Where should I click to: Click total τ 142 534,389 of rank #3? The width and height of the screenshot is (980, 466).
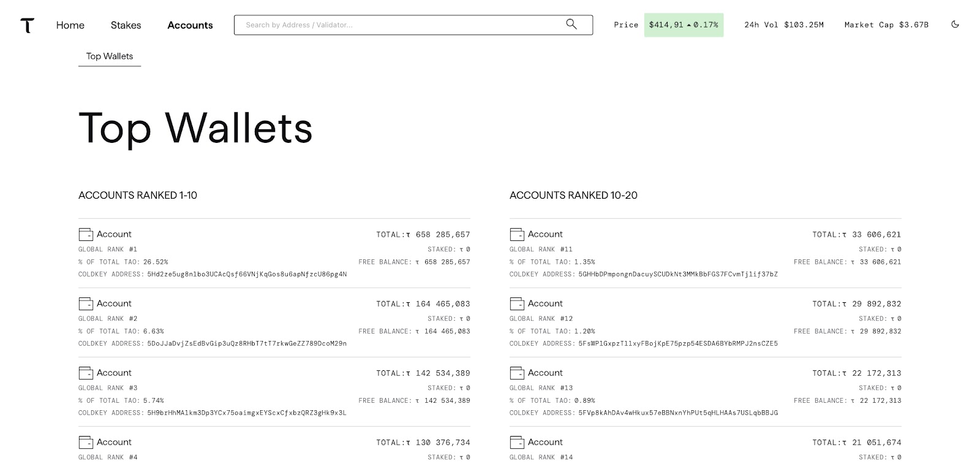pos(423,373)
